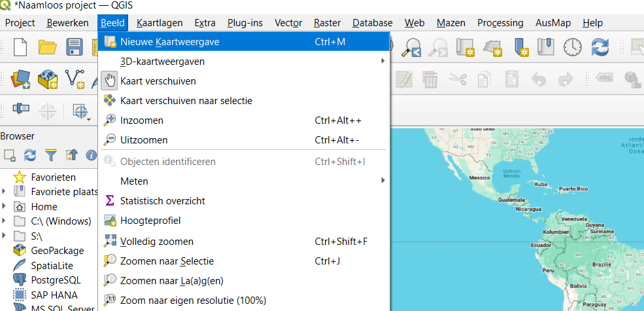Open the Data Source Manager icon
The width and height of the screenshot is (644, 311).
click(20, 80)
